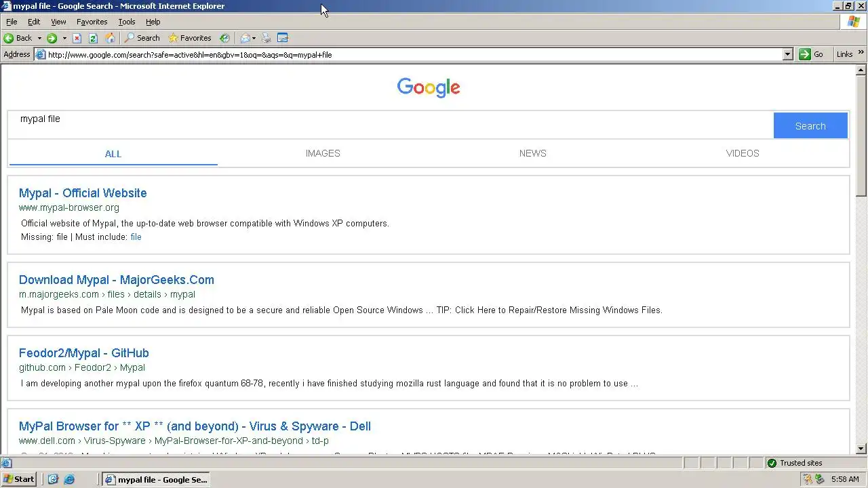Switch to the NEWS tab
The image size is (868, 488).
(533, 154)
